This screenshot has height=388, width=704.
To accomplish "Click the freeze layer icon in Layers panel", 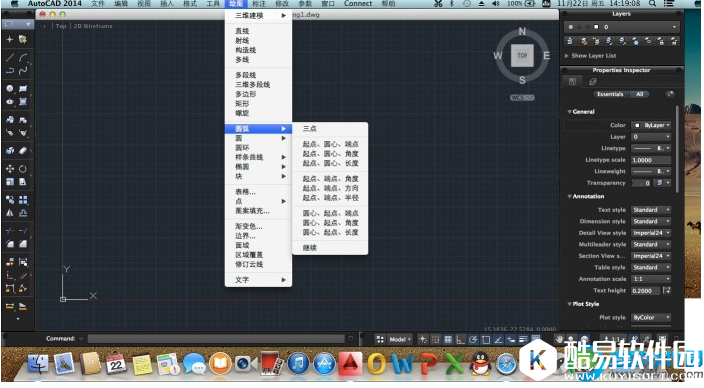I will tap(635, 41).
